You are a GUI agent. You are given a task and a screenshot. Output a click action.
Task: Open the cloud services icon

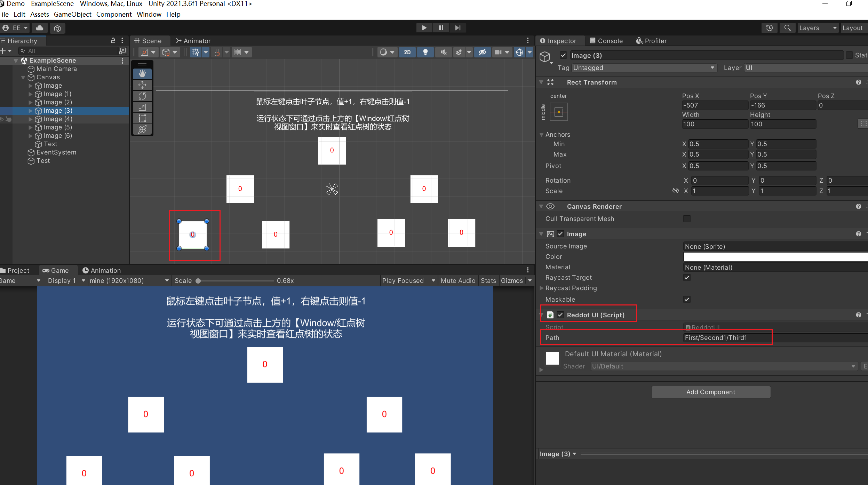point(40,28)
